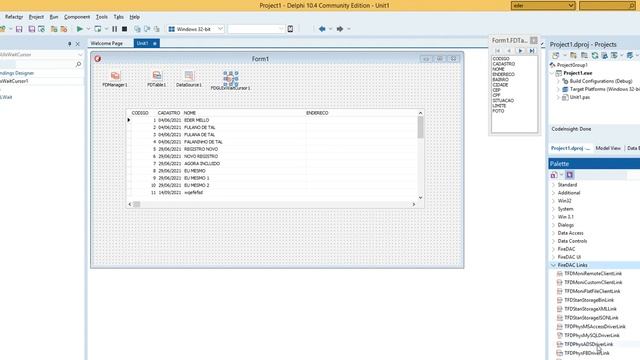This screenshot has width=640, height=360.
Task: Select Unit1.pas in project tree
Action: tap(580, 97)
